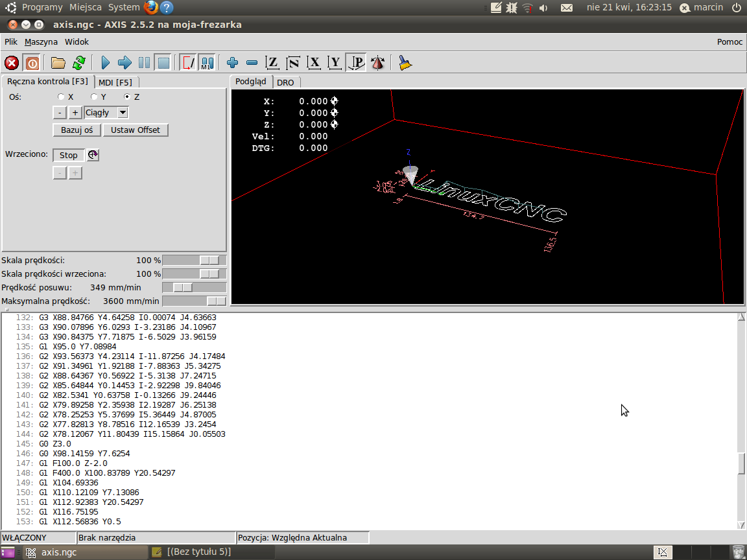Viewport: 747px width, 560px height.
Task: Open the trash in bottom panel
Action: point(737,552)
